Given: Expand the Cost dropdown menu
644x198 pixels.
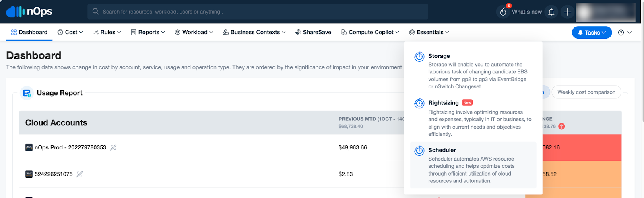Looking at the screenshot, I should pyautogui.click(x=70, y=32).
